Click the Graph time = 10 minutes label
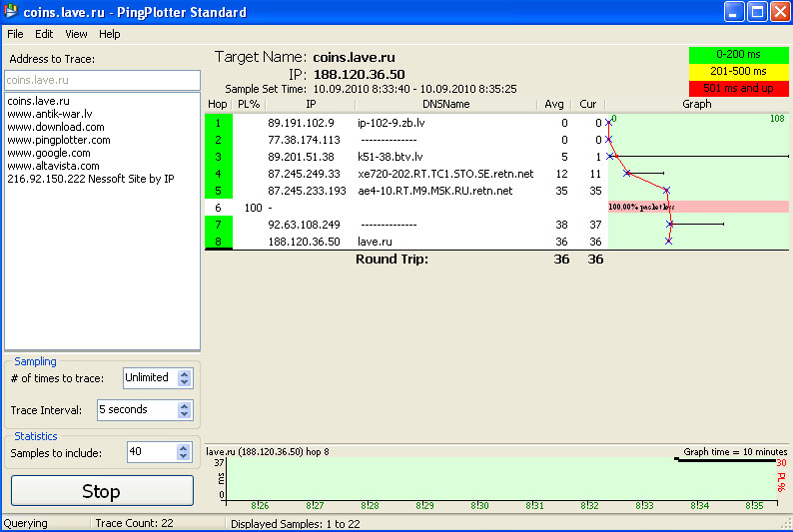Image resolution: width=793 pixels, height=532 pixels. (735, 452)
